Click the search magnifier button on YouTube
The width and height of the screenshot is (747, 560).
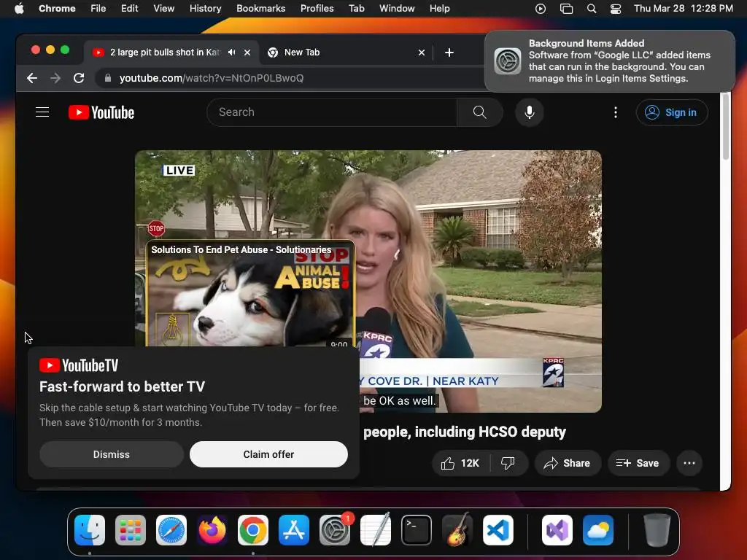click(480, 112)
